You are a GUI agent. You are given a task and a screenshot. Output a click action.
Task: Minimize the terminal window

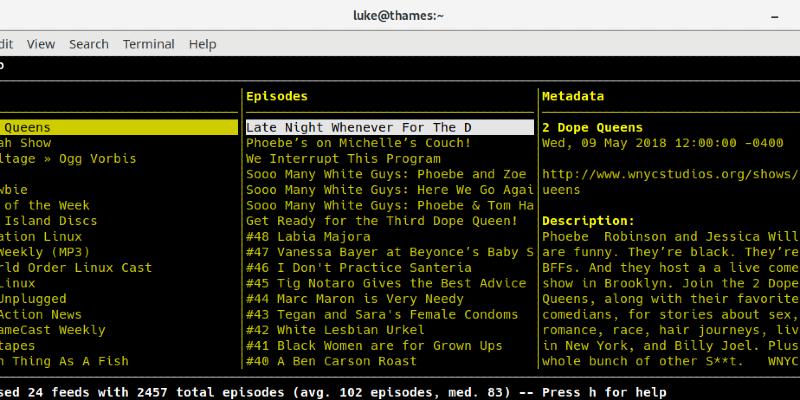(775, 15)
